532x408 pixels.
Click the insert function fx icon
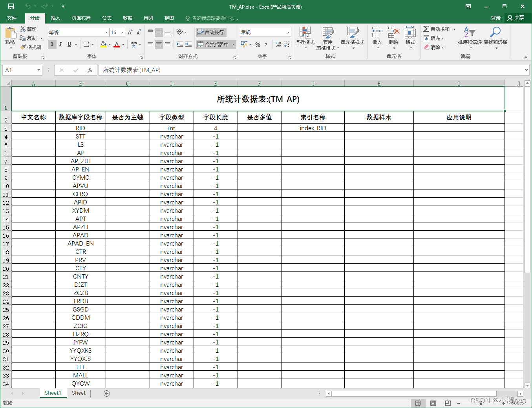click(x=90, y=70)
